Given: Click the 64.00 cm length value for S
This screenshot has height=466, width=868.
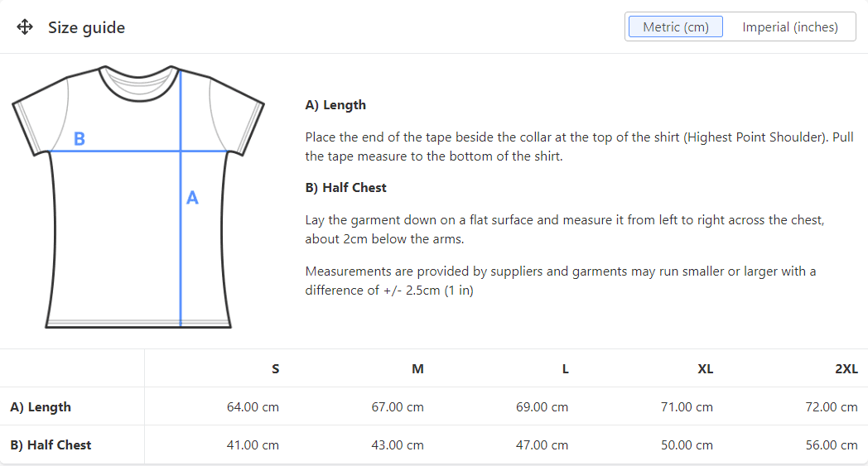Looking at the screenshot, I should click(x=253, y=407).
